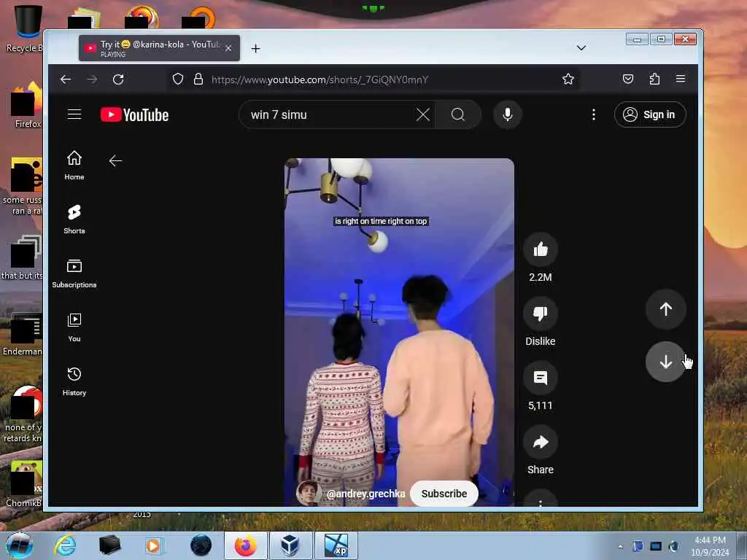Screen dimensions: 747x560
Task: View site security via the padlock icon
Action: click(198, 79)
